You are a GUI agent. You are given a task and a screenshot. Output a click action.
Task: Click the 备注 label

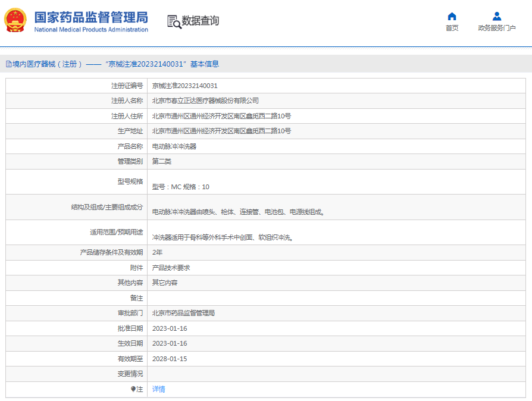point(137,298)
